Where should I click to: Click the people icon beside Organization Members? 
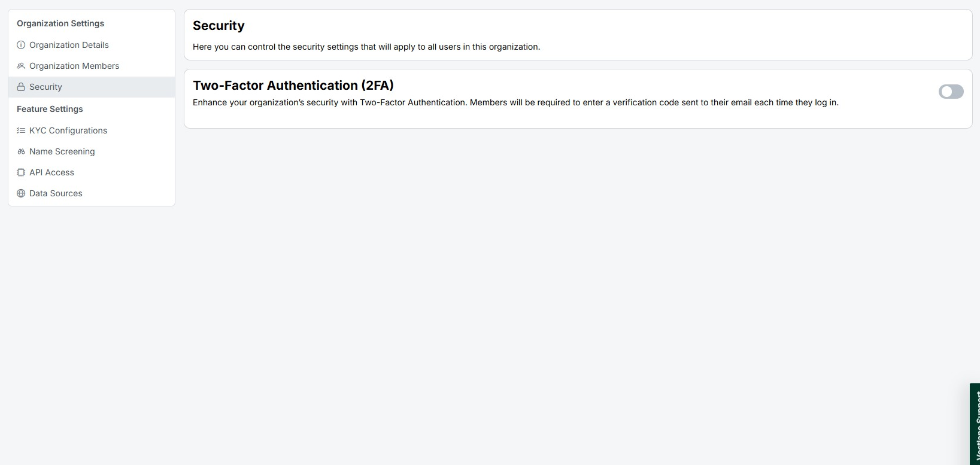coord(21,66)
